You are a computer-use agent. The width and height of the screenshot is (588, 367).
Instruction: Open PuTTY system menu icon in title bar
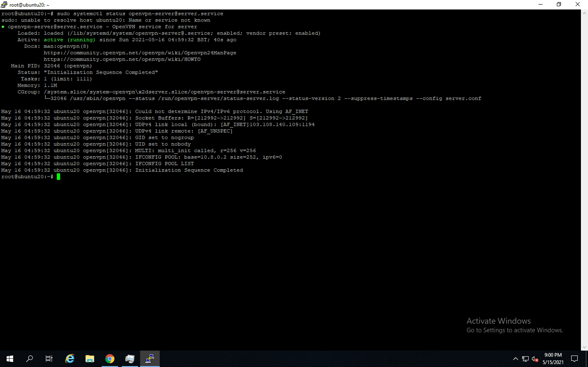tap(4, 5)
